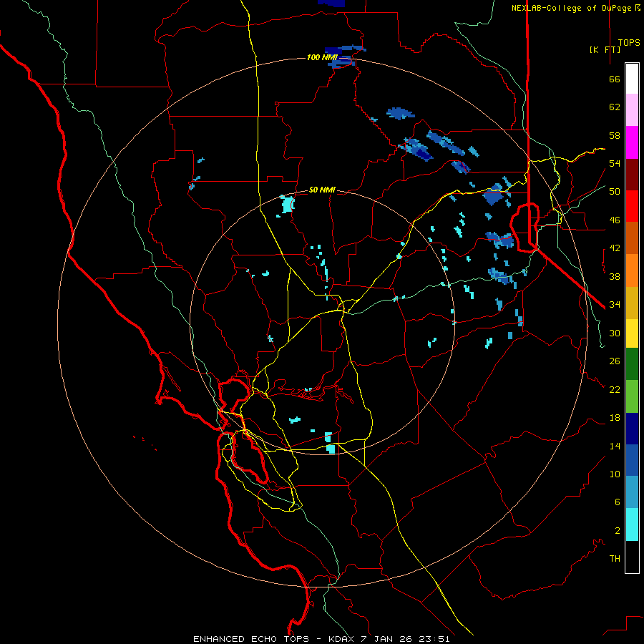Click the 100 NMI range ring label

point(322,57)
